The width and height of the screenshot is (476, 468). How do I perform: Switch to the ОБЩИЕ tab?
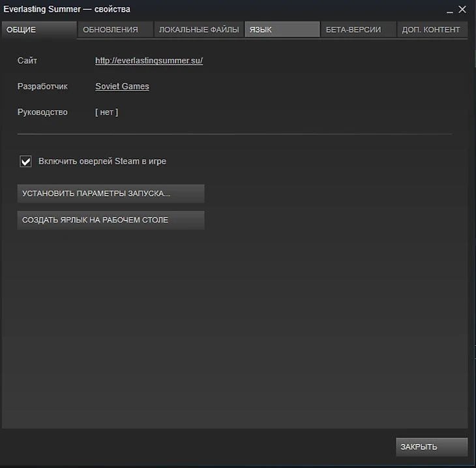point(39,30)
